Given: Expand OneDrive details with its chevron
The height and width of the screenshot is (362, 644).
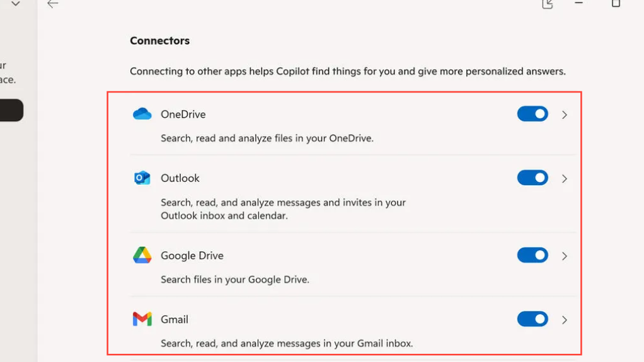Looking at the screenshot, I should 565,115.
